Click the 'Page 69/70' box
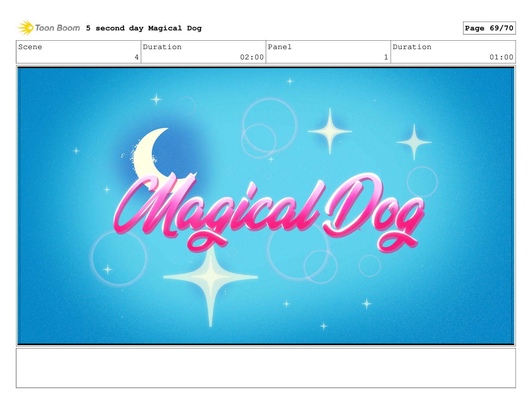532x412 pixels. (489, 28)
